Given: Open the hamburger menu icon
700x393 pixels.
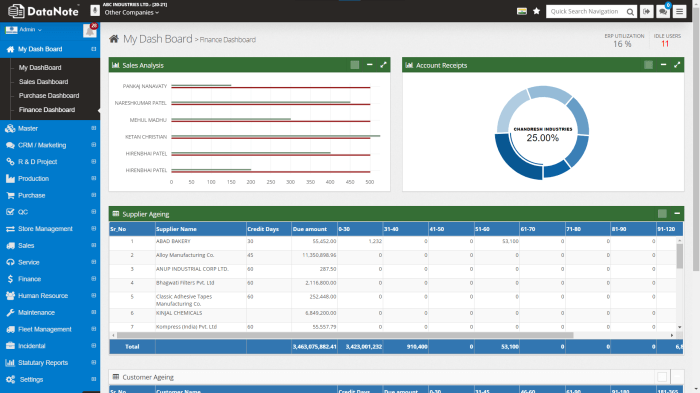Looking at the screenshot, I should pos(679,12).
